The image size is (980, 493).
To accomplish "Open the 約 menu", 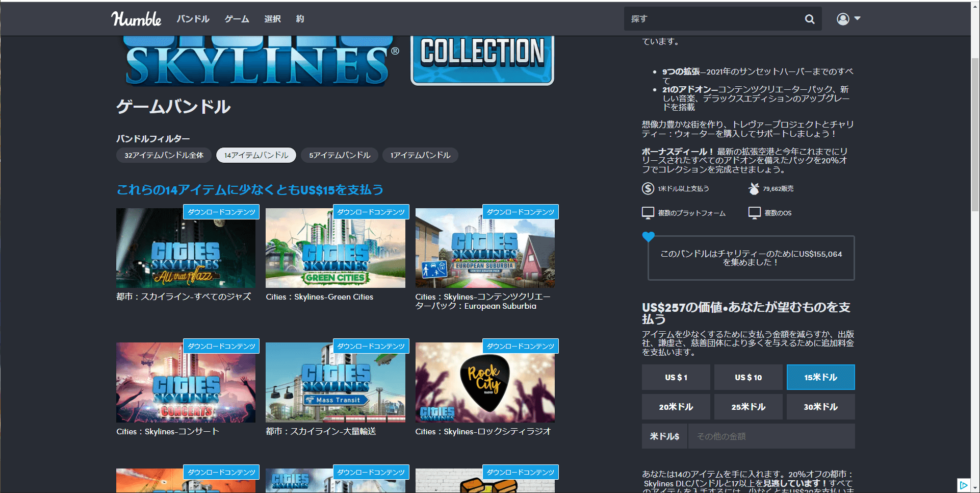I will click(x=300, y=19).
